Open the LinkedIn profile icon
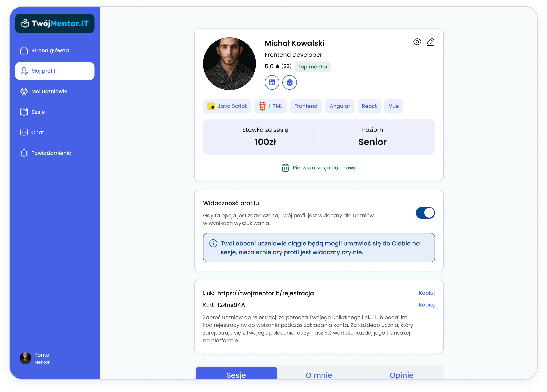Screen dimensions: 547x392 272,82
